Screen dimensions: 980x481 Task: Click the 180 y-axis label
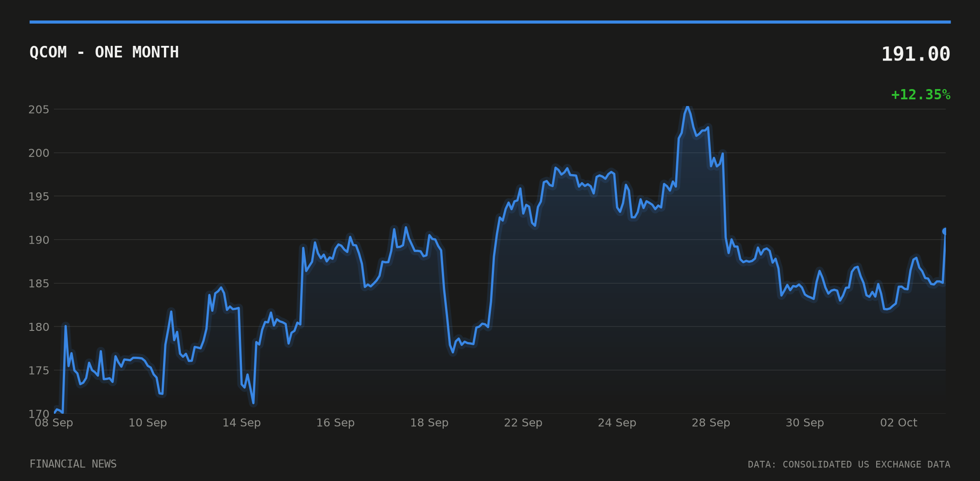[x=39, y=327]
